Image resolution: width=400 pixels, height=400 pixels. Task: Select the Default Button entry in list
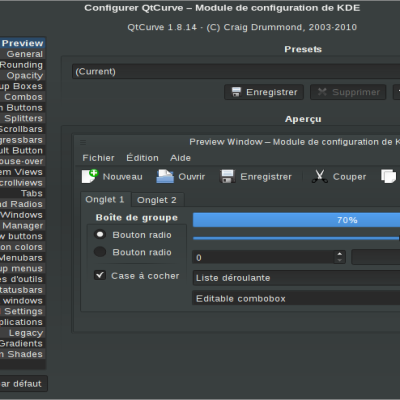coord(22,151)
